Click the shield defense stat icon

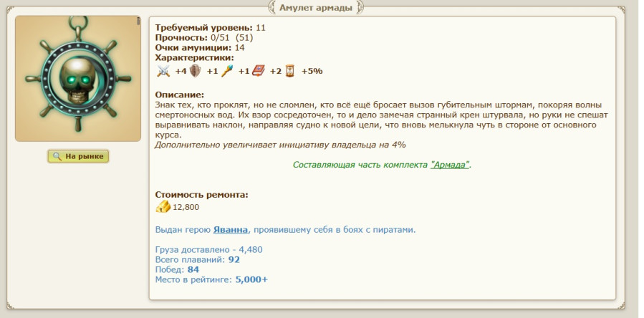[195, 71]
